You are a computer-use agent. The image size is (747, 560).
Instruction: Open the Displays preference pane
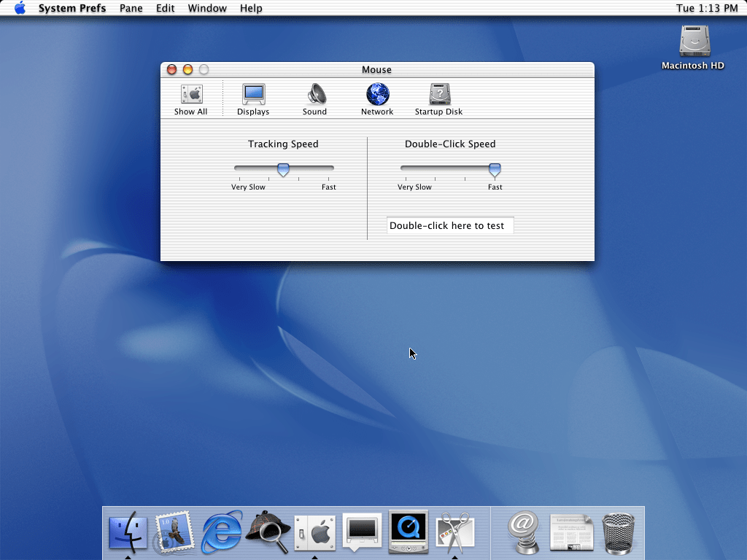(253, 99)
